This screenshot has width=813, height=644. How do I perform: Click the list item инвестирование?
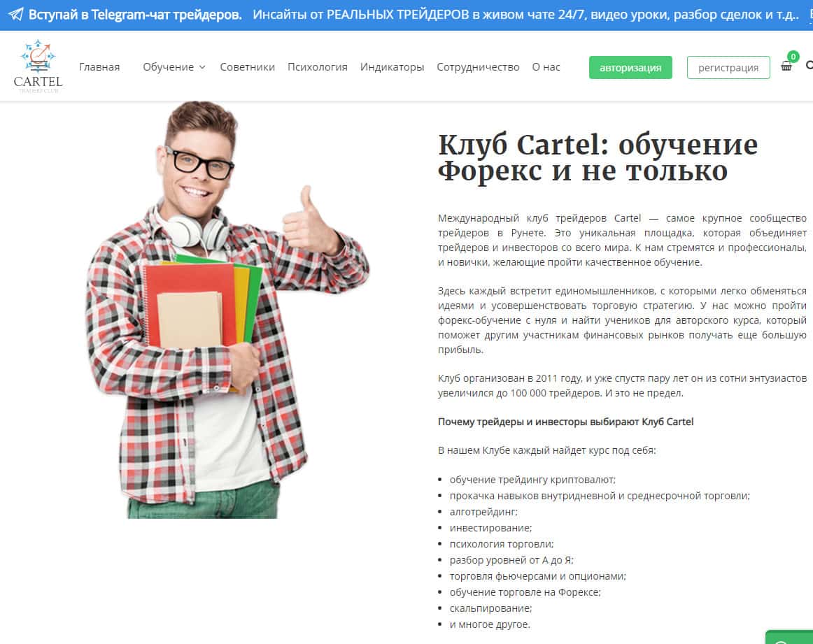[x=490, y=528]
